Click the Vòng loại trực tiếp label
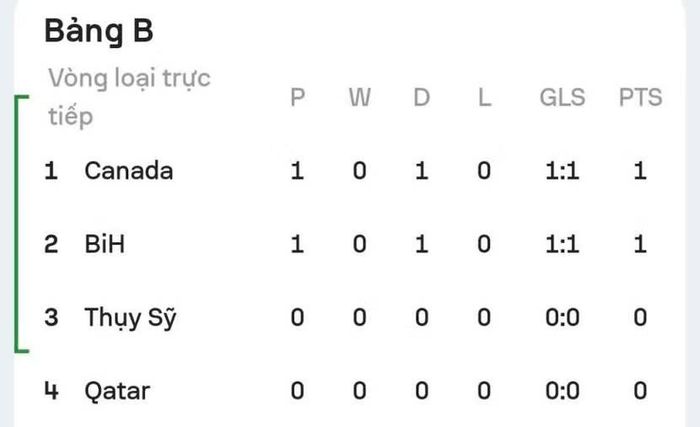The height and width of the screenshot is (427, 700). click(129, 97)
